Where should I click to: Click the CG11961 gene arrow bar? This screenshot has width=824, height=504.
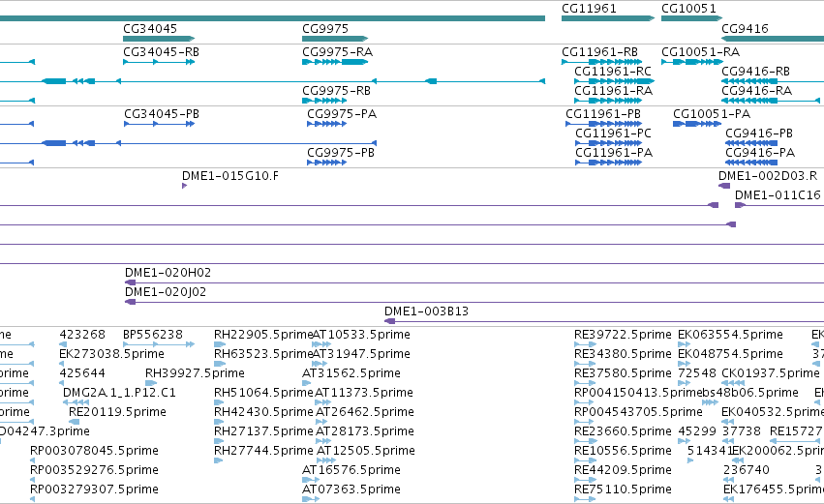coord(608,18)
